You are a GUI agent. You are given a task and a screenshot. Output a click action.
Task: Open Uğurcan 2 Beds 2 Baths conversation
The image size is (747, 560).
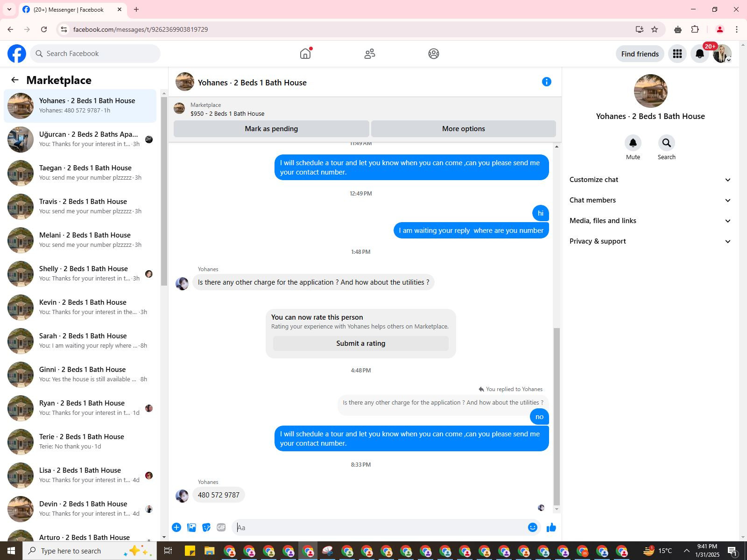pyautogui.click(x=80, y=140)
